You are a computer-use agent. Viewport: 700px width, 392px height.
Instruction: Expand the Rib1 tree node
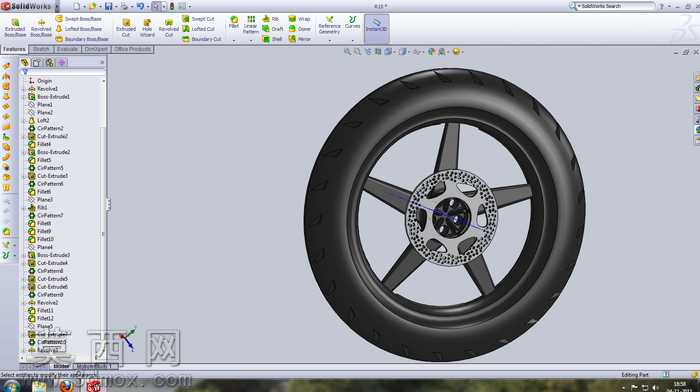(x=25, y=208)
